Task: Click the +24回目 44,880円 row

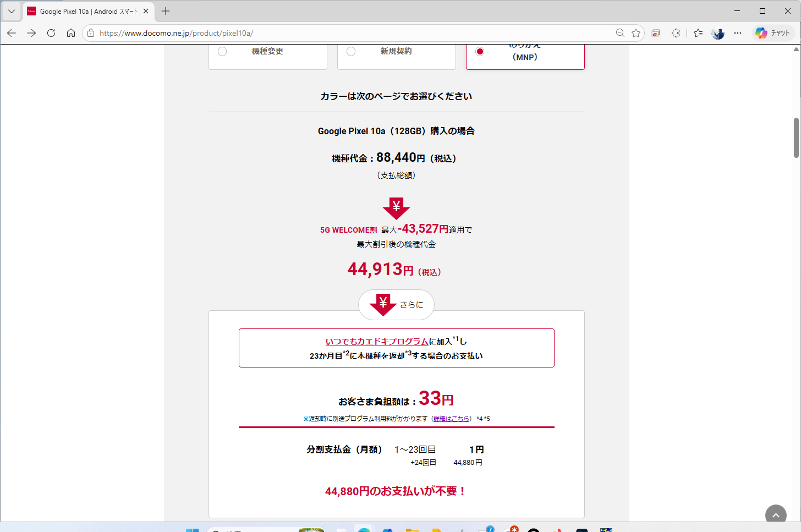Action: (x=446, y=463)
